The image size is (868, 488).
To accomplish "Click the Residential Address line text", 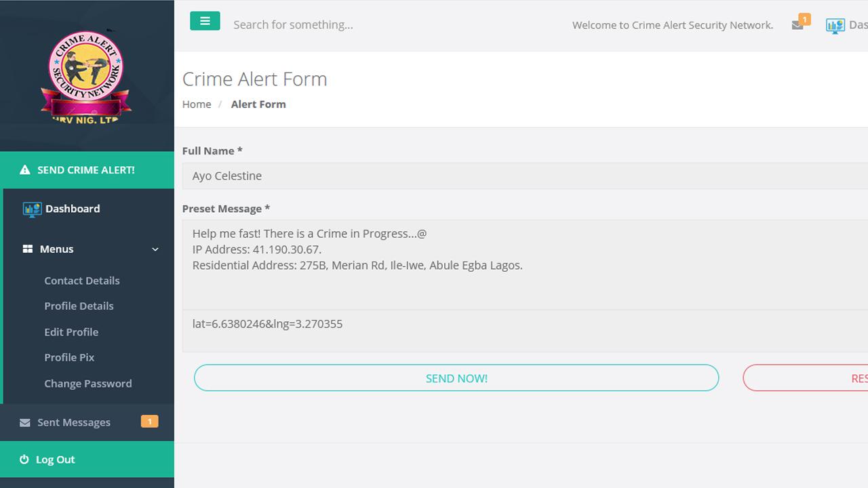I will click(357, 266).
